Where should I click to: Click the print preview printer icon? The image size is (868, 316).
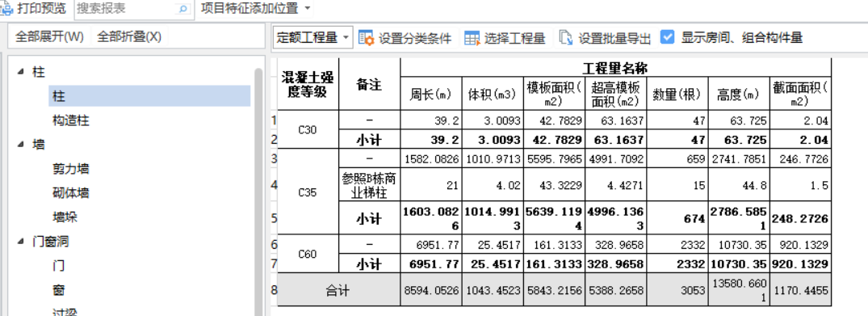[6, 8]
